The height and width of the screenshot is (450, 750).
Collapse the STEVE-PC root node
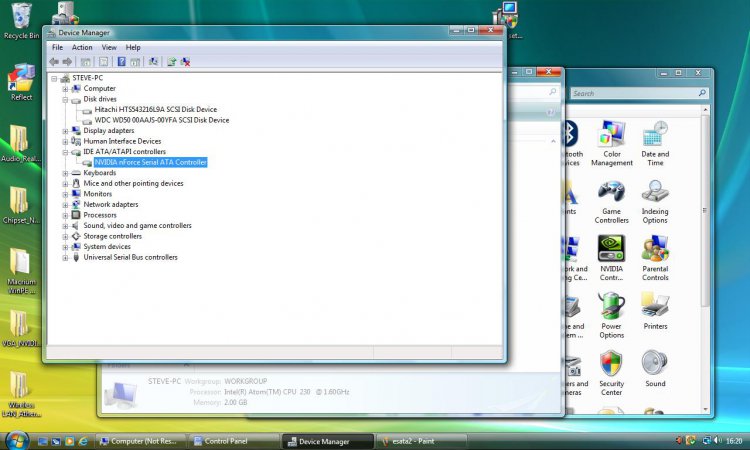(54, 78)
